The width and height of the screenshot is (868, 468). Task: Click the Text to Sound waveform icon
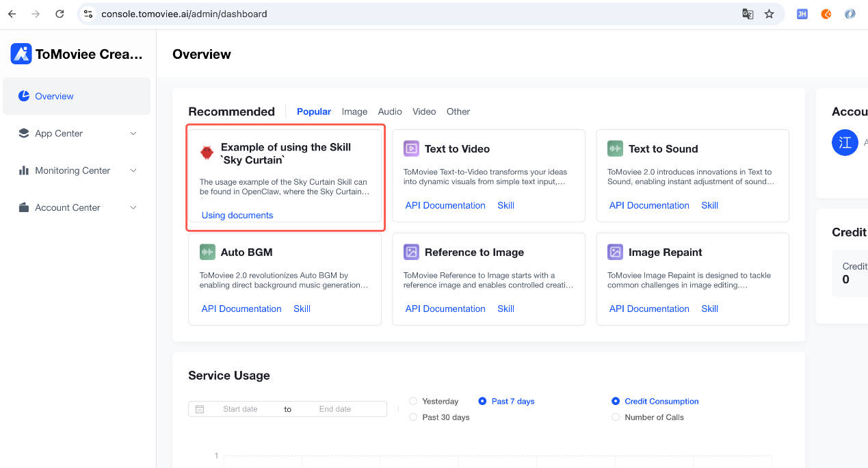tap(615, 148)
